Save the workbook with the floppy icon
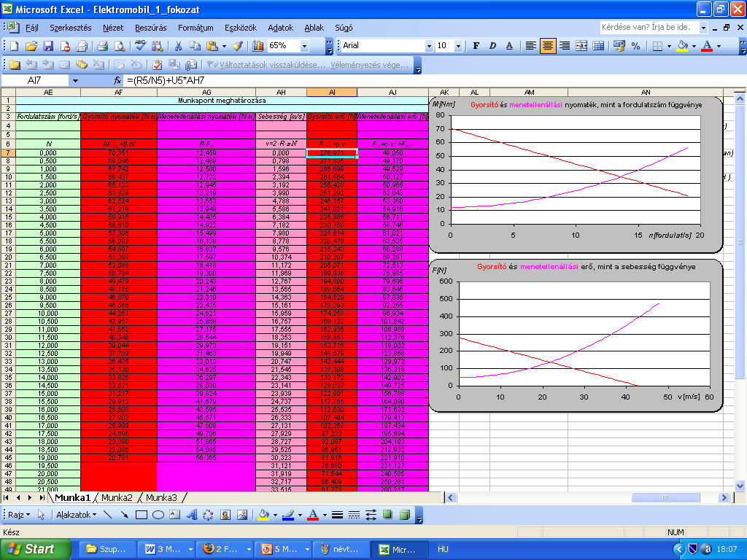This screenshot has height=560, width=747. [x=47, y=46]
